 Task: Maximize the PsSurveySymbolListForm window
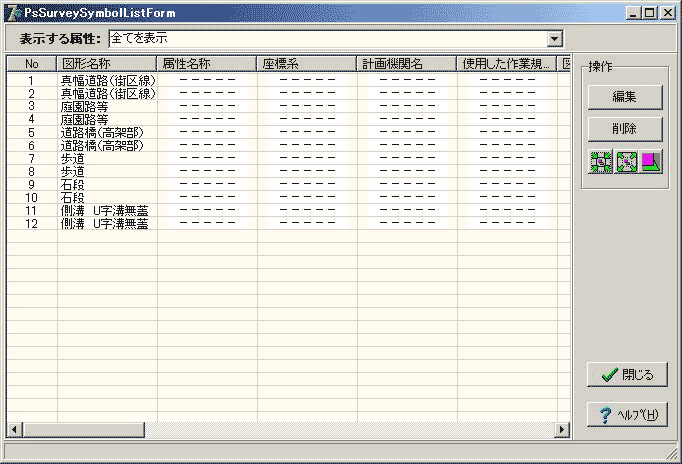click(x=649, y=13)
